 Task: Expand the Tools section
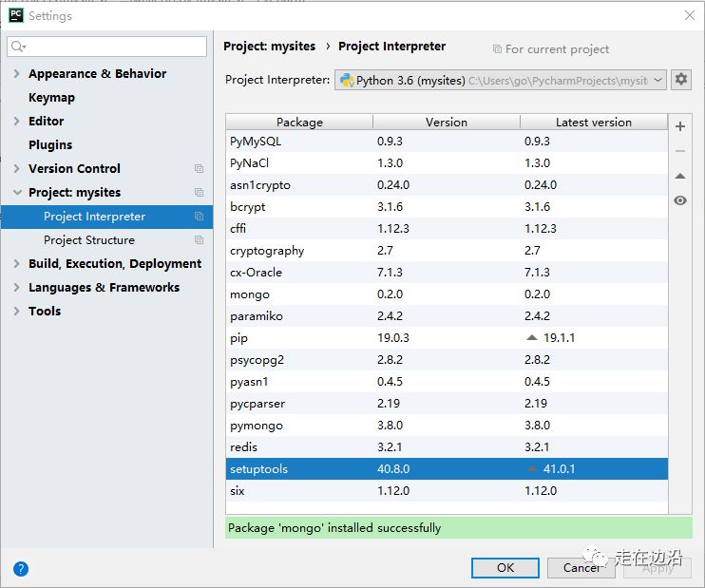pyautogui.click(x=17, y=311)
